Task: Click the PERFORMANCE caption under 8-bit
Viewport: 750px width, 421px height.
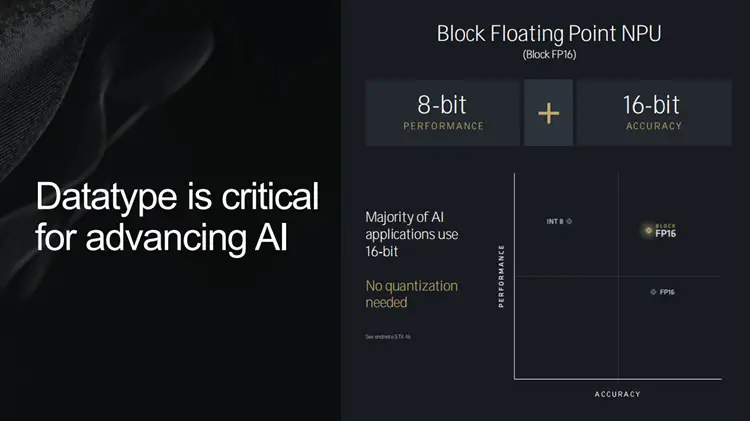Action: pos(443,126)
